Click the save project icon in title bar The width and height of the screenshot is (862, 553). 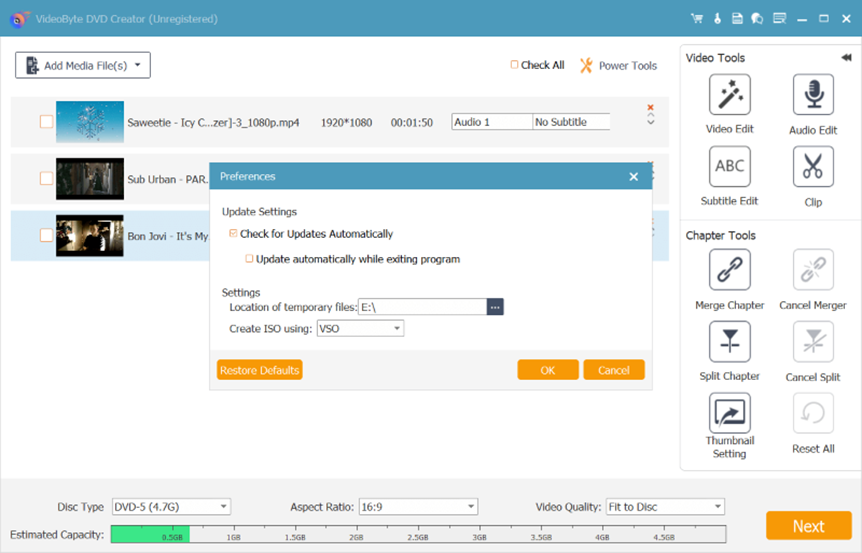pos(737,19)
